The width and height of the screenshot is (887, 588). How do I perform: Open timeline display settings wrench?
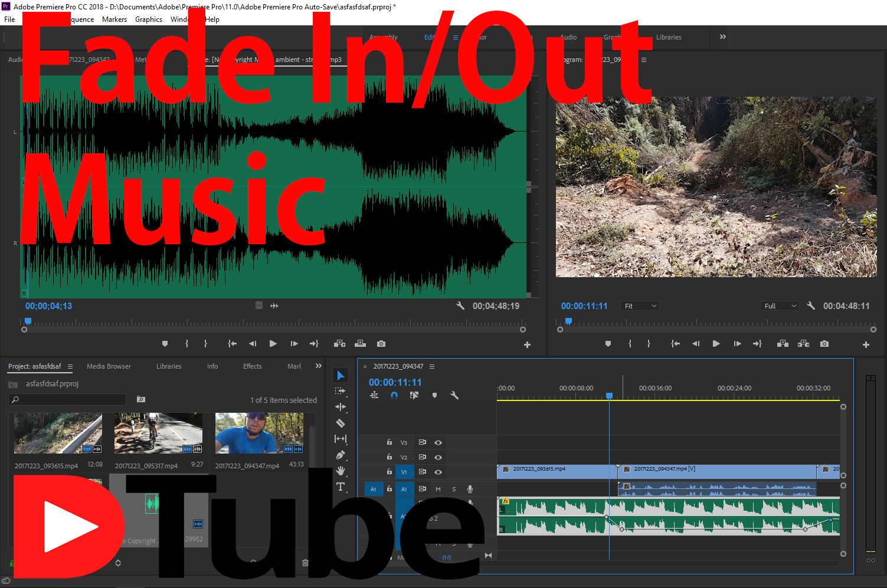click(x=454, y=396)
